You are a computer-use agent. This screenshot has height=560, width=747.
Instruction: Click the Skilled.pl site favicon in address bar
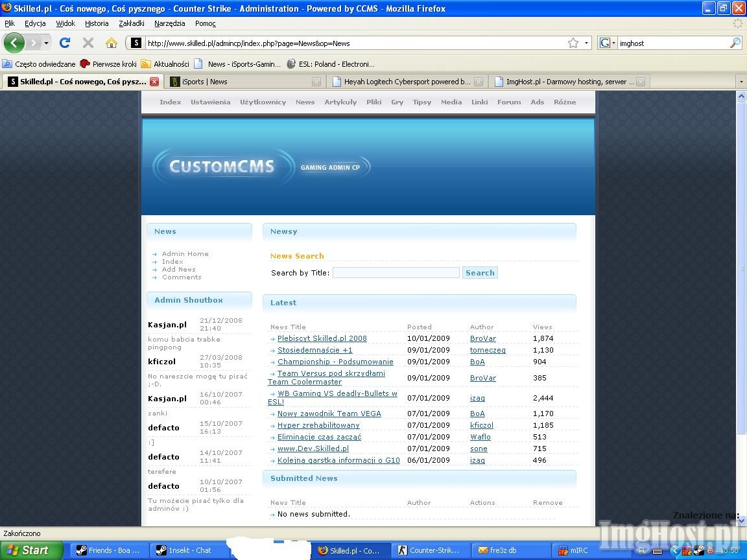pos(136,43)
